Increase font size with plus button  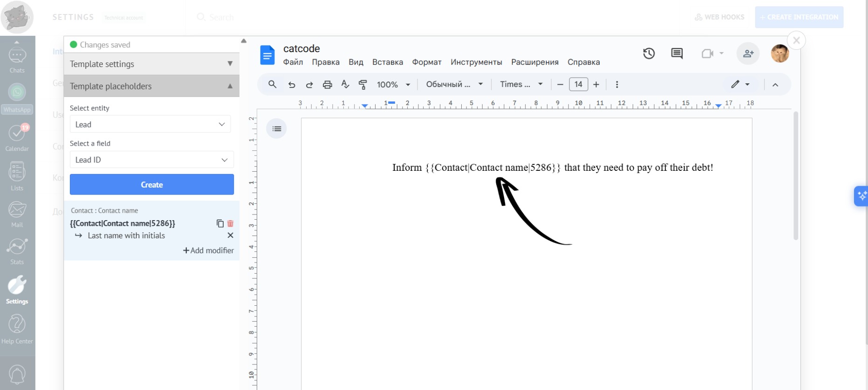tap(596, 85)
